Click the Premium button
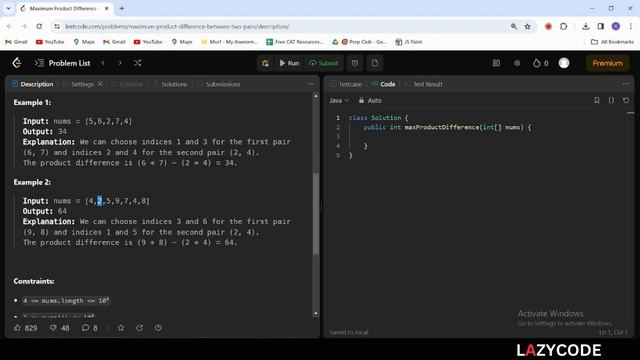 (607, 63)
